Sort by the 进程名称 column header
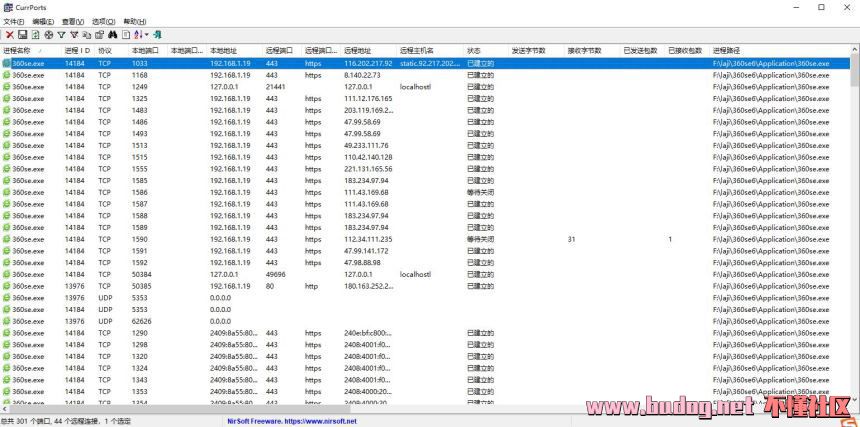Viewport: 860px width, 427px height. (30, 50)
